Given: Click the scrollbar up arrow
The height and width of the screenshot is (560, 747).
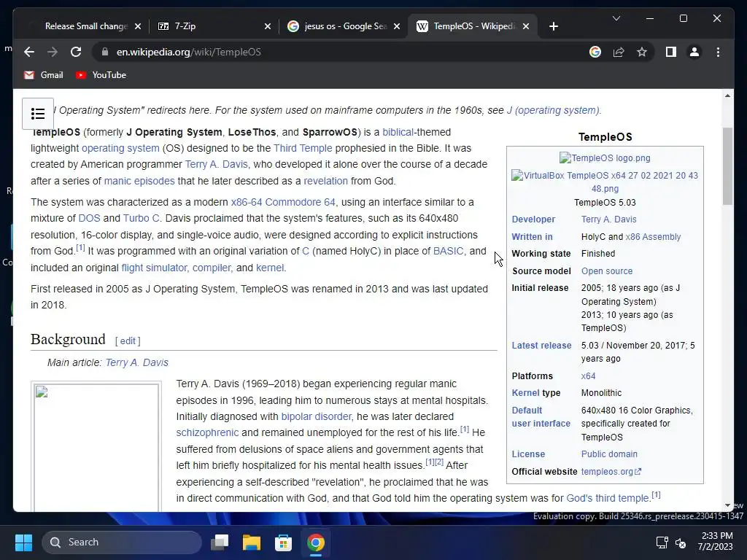Looking at the screenshot, I should pos(727,96).
